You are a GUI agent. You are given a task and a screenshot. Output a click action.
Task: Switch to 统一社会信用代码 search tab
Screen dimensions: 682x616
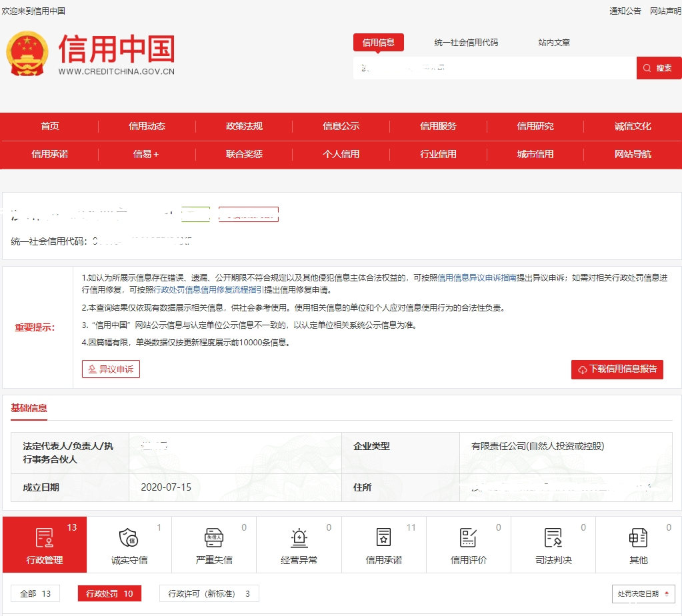coord(466,43)
